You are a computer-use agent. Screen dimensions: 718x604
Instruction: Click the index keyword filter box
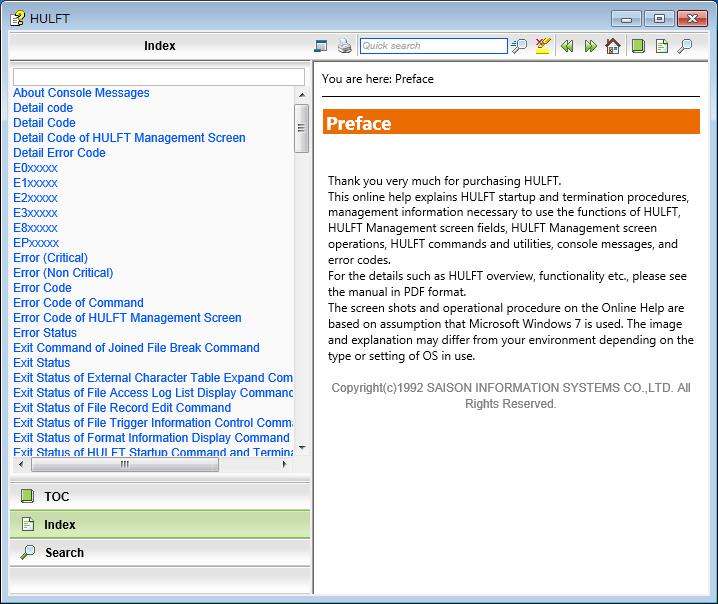click(159, 77)
